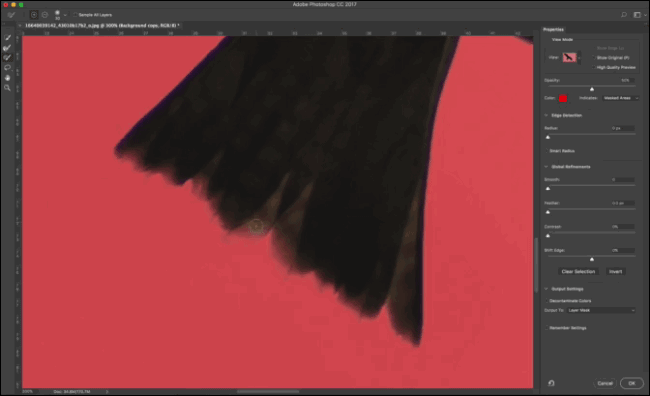Screen dimensions: 650x396
Task: Select the Lasso tool
Action: click(7, 68)
